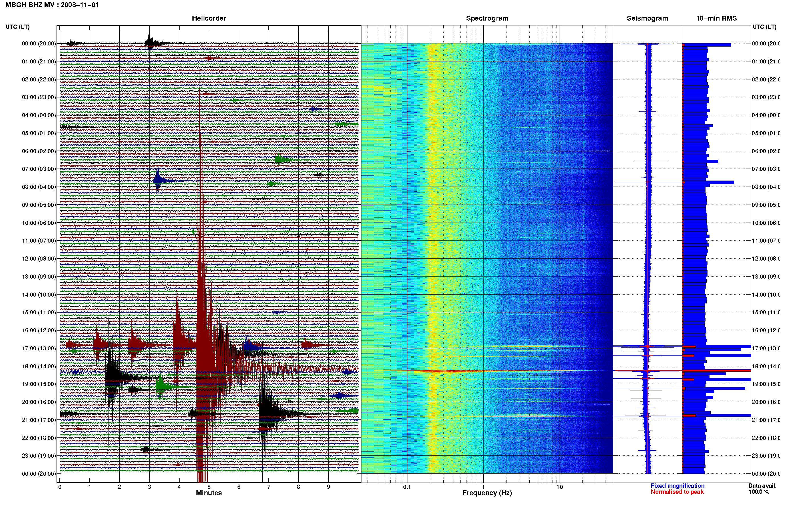812x508 pixels.
Task: Click the left-axis time label '04:00 (00:00)'
Action: (39, 115)
